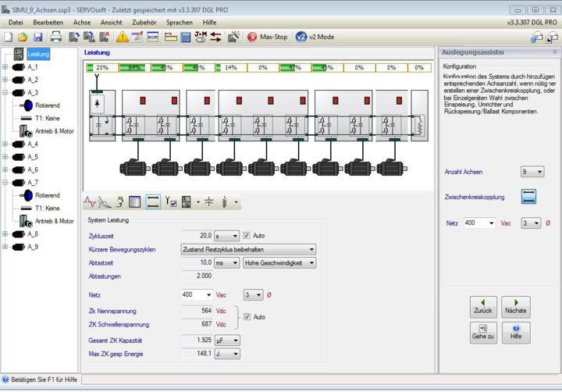This screenshot has width=562, height=392.
Task: Click the Zwischenkreiskopplung icon in assistant
Action: (528, 197)
